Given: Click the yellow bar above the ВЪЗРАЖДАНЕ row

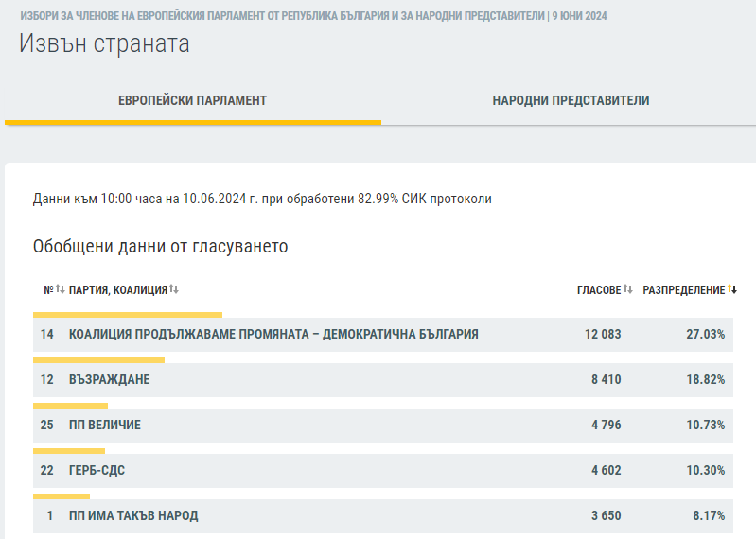Looking at the screenshot, I should 98,360.
